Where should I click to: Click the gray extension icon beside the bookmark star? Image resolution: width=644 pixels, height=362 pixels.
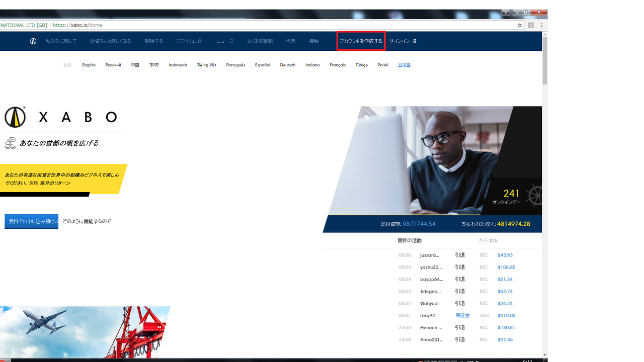click(x=531, y=25)
